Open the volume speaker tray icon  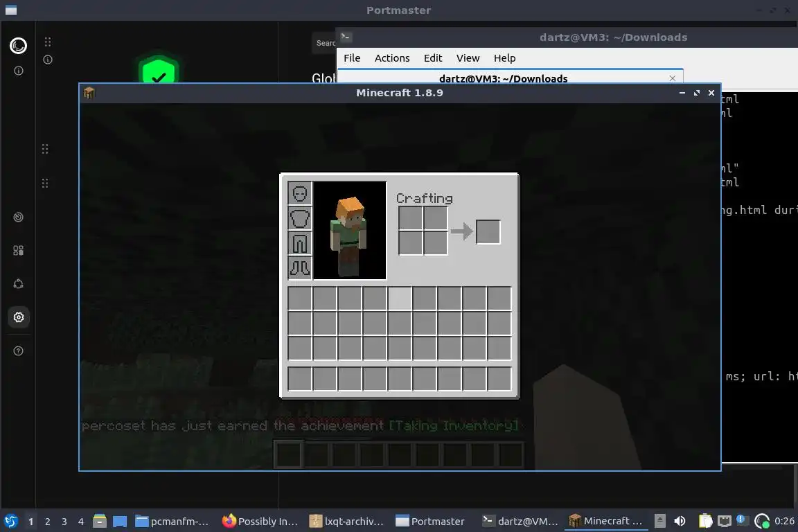pyautogui.click(x=680, y=521)
